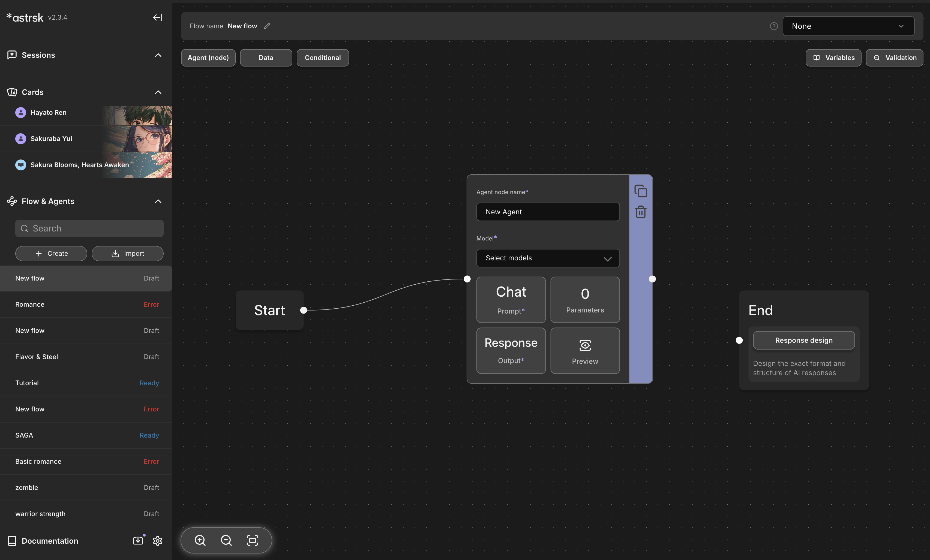Open settings gear icon in sidebar
Screen dimensions: 930x560
157,541
